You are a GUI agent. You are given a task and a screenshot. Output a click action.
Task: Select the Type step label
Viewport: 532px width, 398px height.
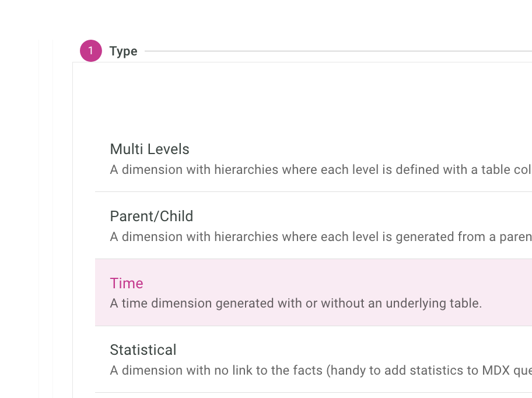pyautogui.click(x=123, y=51)
